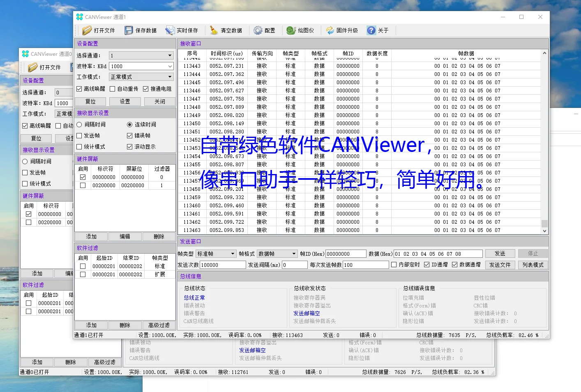Click 发送次数 input field showing 100000
Screen dimensions: 581x392
pyautogui.click(x=222, y=265)
